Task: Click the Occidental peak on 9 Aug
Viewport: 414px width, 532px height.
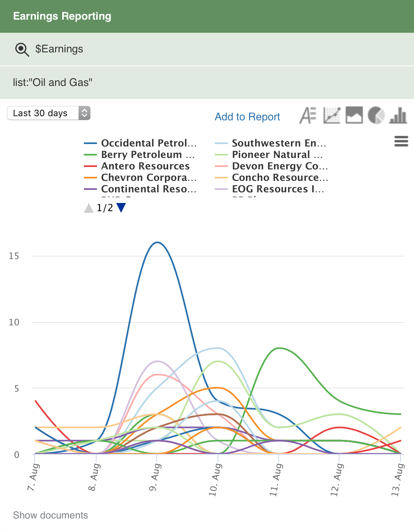Action: click(x=157, y=243)
